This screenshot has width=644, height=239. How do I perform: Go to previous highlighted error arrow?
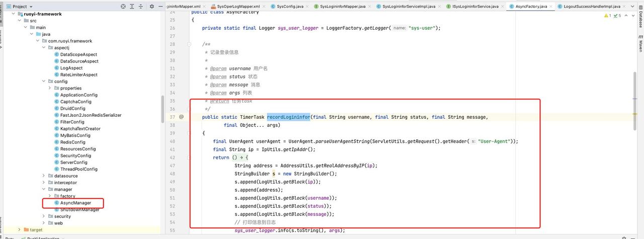pos(625,16)
